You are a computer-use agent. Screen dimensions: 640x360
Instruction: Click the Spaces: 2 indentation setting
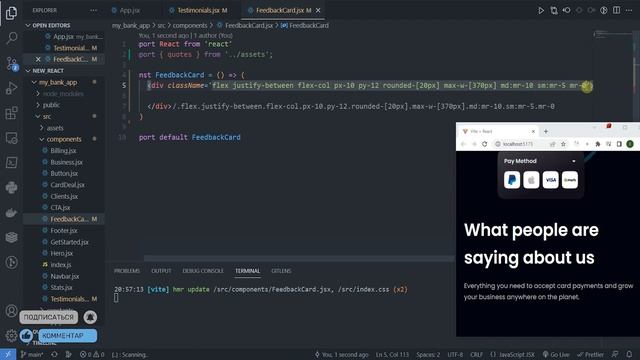pos(428,354)
